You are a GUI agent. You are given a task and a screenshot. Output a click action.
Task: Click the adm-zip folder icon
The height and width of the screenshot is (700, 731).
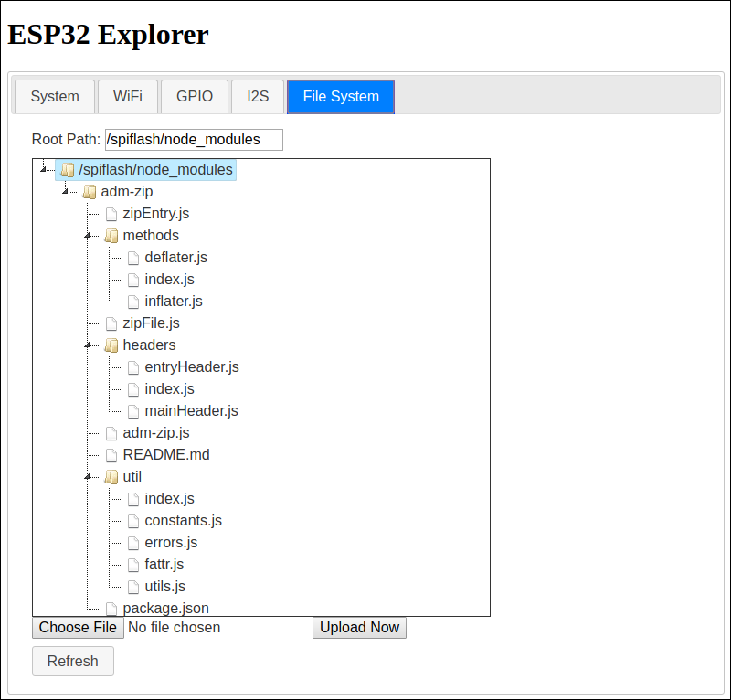[x=90, y=192]
